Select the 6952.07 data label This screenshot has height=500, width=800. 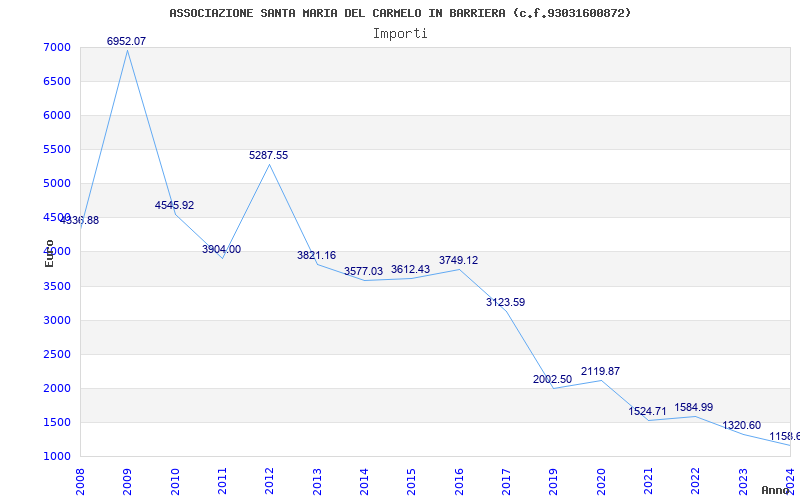(127, 41)
